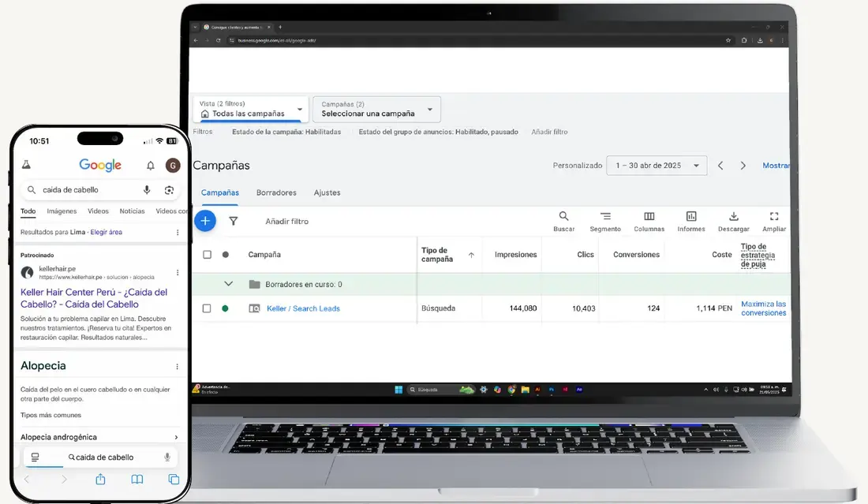Open the Buscar search tool
This screenshot has width=868, height=504.
pyautogui.click(x=563, y=222)
